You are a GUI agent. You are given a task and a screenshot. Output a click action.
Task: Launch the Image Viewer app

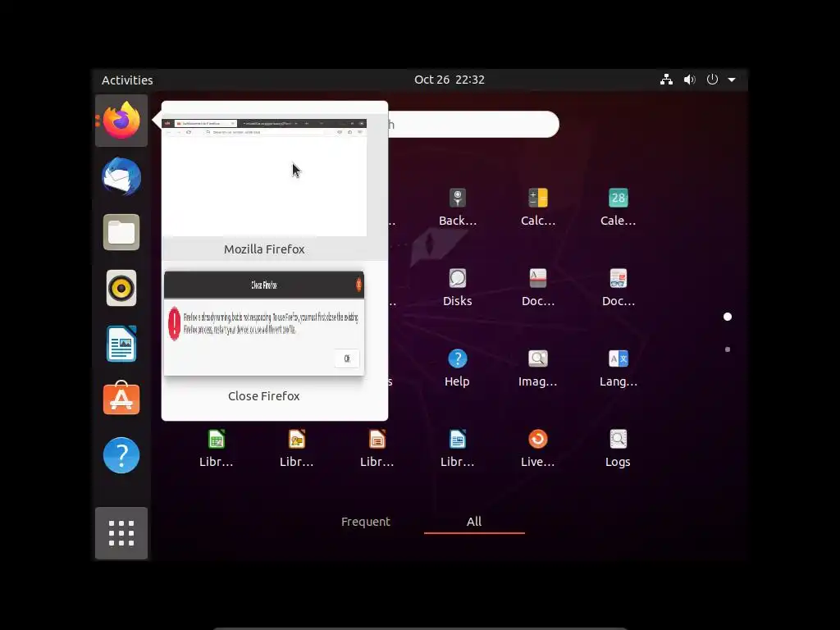click(x=538, y=367)
